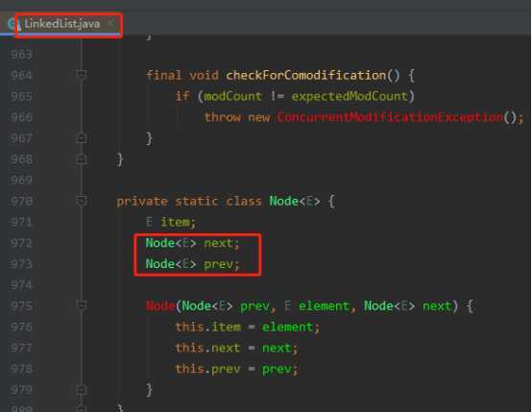Click the if keyword on line 965
The image size is (532, 412).
tap(182, 96)
